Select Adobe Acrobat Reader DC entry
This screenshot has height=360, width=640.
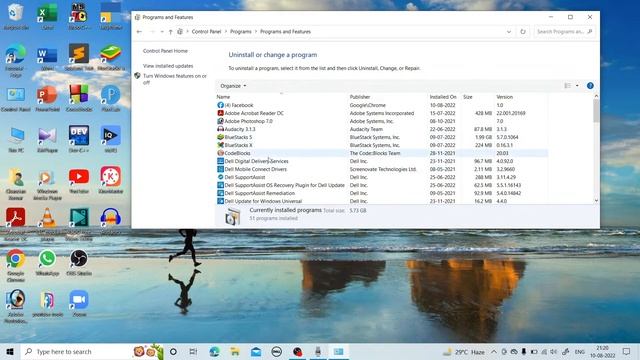point(382,113)
